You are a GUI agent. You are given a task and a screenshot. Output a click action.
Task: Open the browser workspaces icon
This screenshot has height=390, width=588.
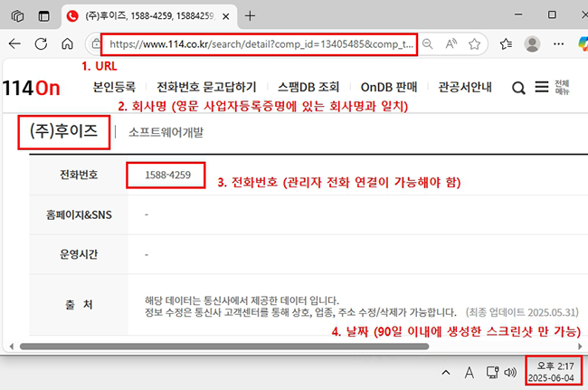pyautogui.click(x=17, y=16)
